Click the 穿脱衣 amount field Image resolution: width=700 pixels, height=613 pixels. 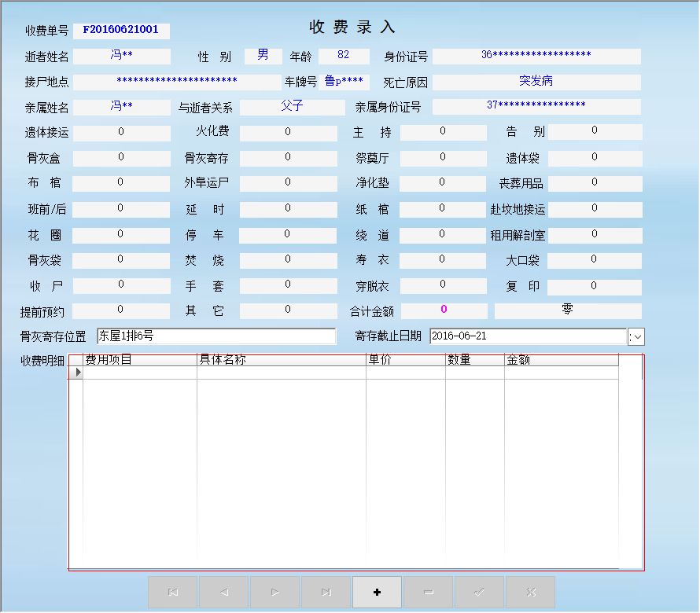point(444,286)
